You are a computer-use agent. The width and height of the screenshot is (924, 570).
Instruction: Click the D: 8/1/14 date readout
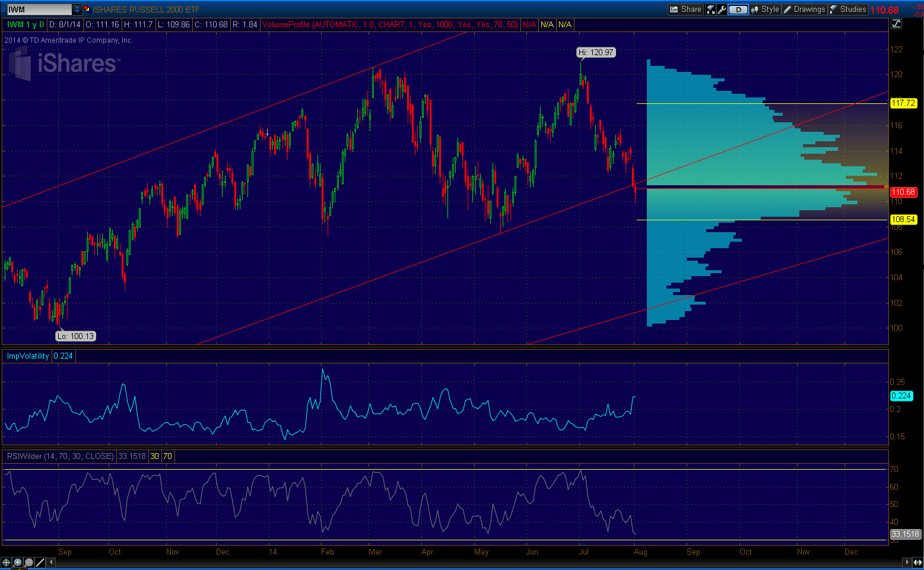tap(65, 24)
